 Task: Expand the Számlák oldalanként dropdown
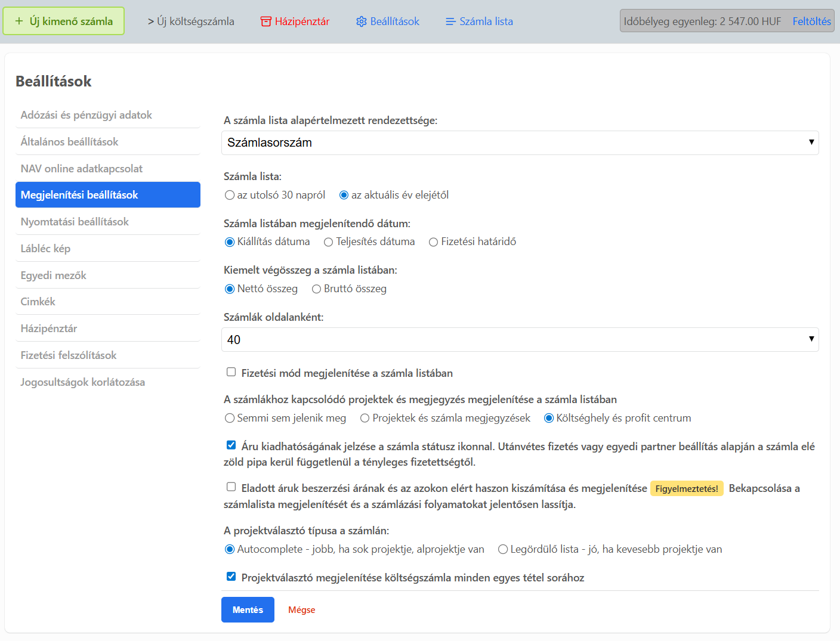click(519, 339)
